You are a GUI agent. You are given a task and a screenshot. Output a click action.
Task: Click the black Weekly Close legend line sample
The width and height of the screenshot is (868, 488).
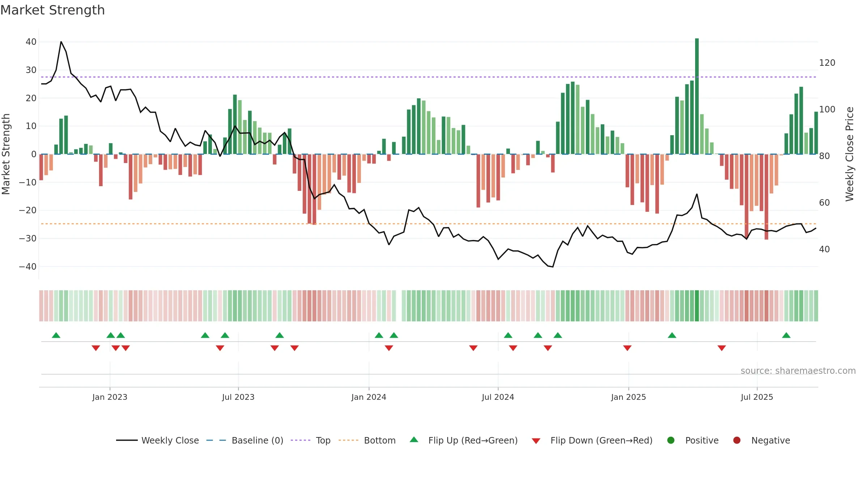[x=127, y=440]
